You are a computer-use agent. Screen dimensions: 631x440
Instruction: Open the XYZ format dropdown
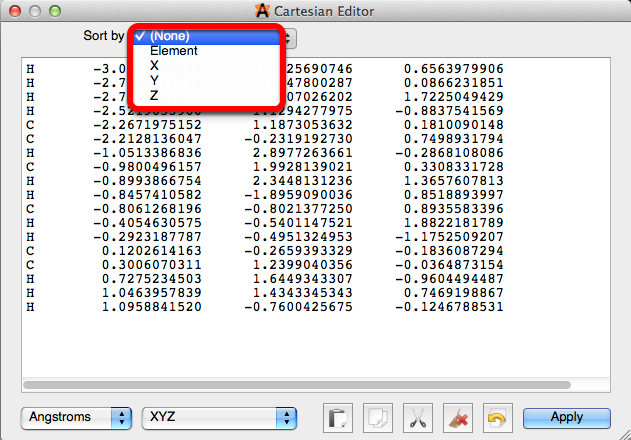(x=219, y=417)
